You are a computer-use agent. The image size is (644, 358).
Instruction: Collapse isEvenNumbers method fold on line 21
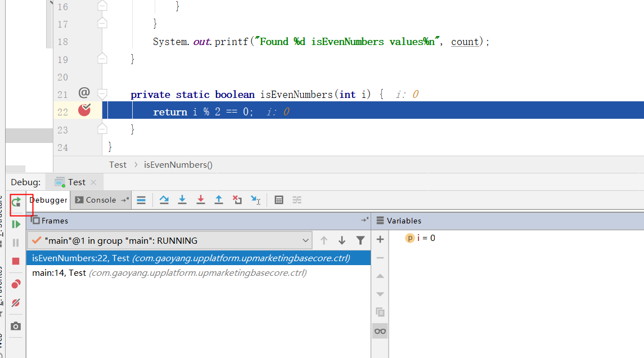[102, 94]
